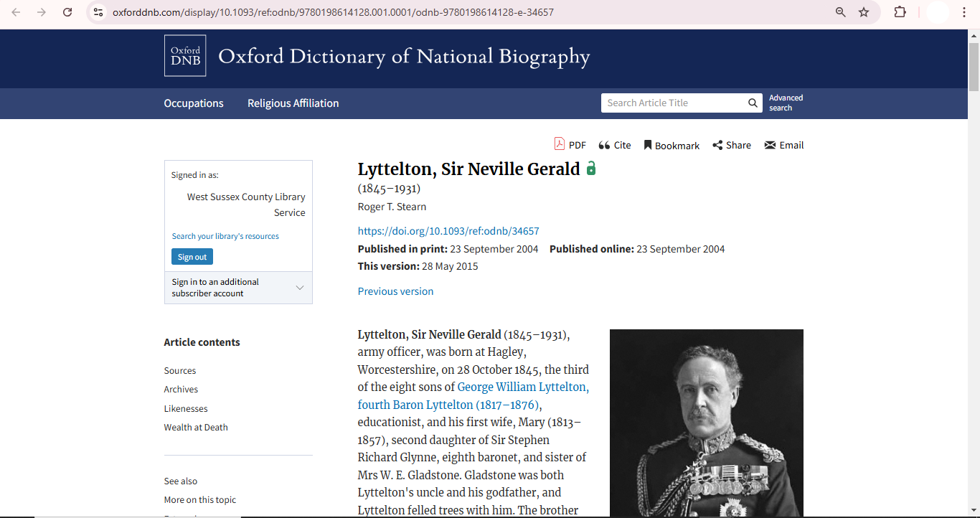
Task: Jump to Sources section
Action: pyautogui.click(x=180, y=371)
